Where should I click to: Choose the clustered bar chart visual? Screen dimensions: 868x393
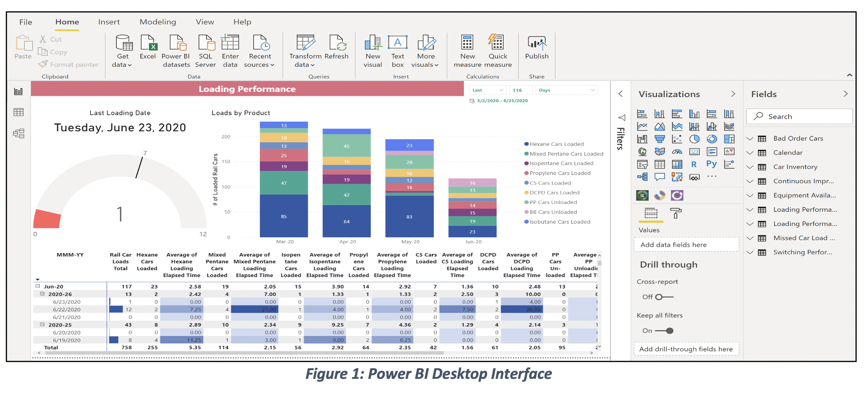[677, 114]
